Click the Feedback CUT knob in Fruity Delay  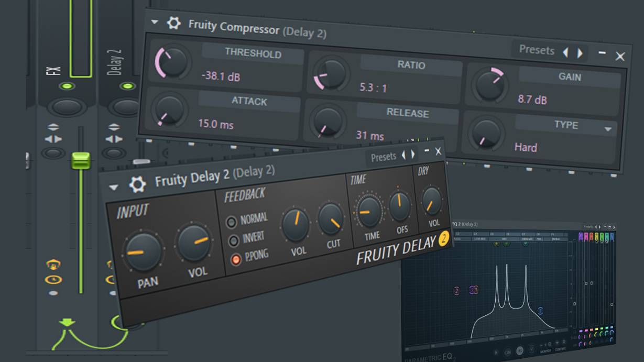(331, 219)
